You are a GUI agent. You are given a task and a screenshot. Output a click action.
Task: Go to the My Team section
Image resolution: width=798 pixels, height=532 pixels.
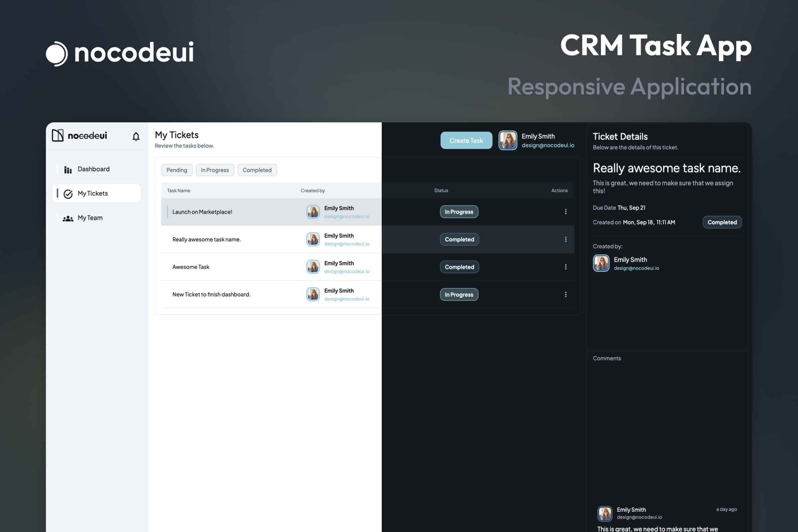[x=90, y=218]
